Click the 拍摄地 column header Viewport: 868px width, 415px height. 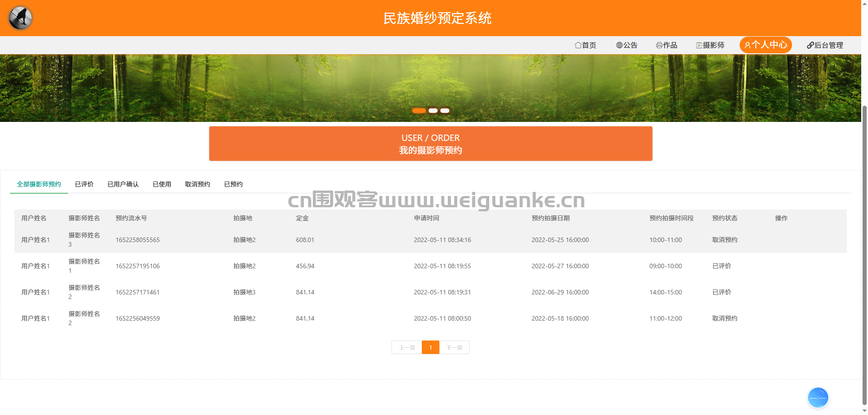click(243, 218)
